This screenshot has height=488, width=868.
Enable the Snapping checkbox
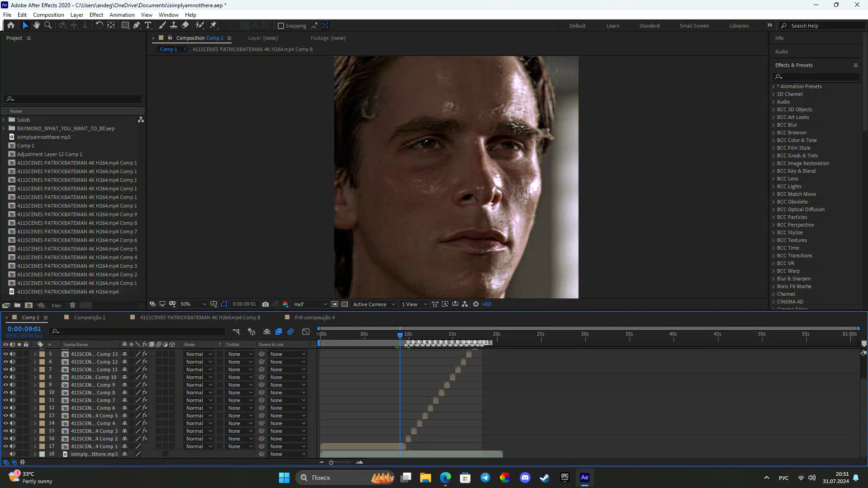point(280,26)
